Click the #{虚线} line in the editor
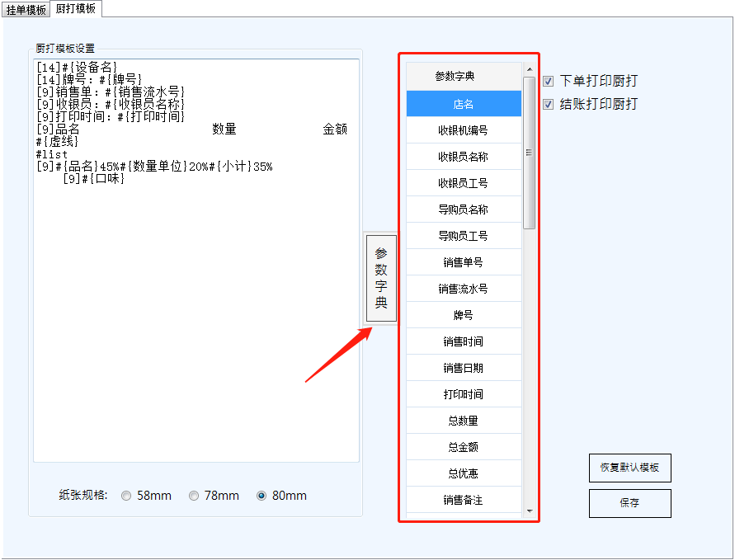Viewport: 735px width, 560px height. click(x=57, y=142)
